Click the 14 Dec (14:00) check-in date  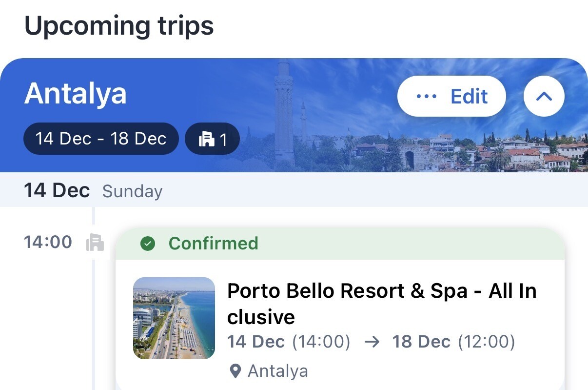tap(289, 342)
